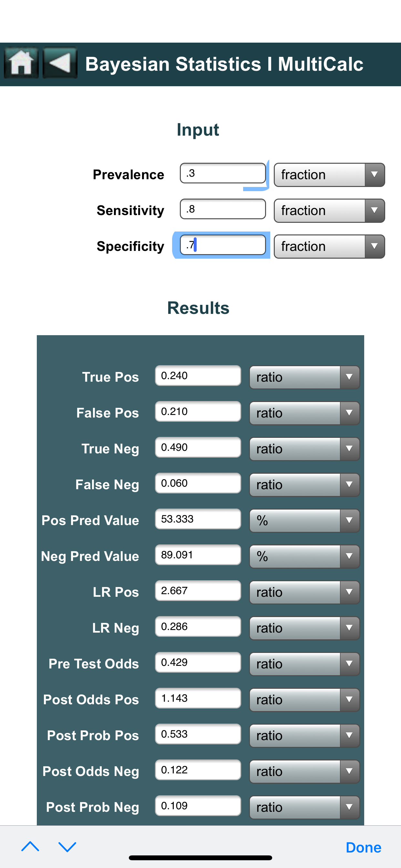Image resolution: width=401 pixels, height=868 pixels.
Task: Open the Pre Test Odds unit dropdown
Action: tap(304, 664)
